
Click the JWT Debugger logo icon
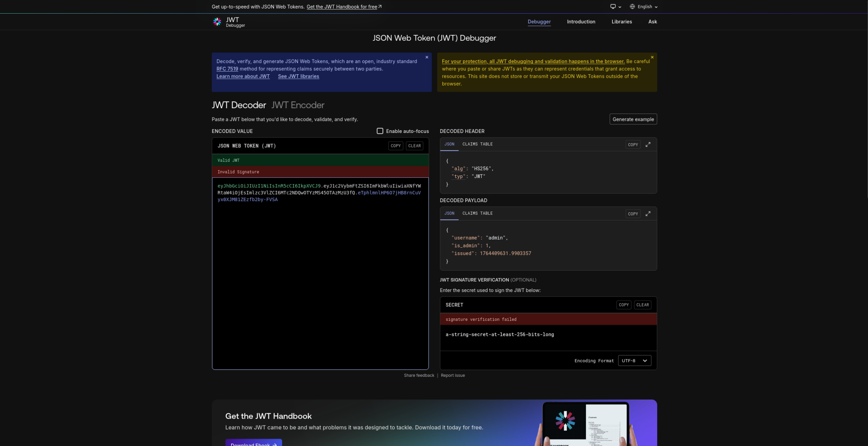[x=217, y=22]
